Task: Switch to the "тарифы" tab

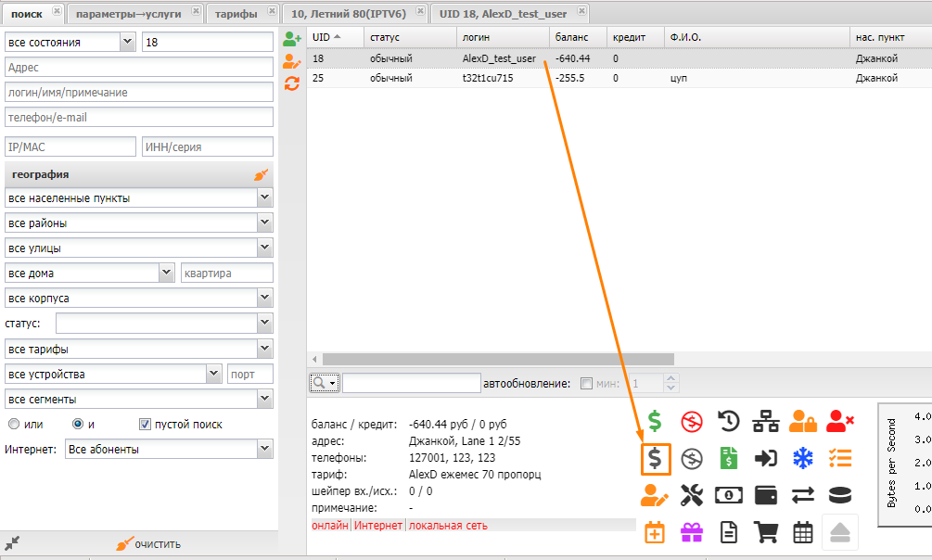Action: point(236,14)
